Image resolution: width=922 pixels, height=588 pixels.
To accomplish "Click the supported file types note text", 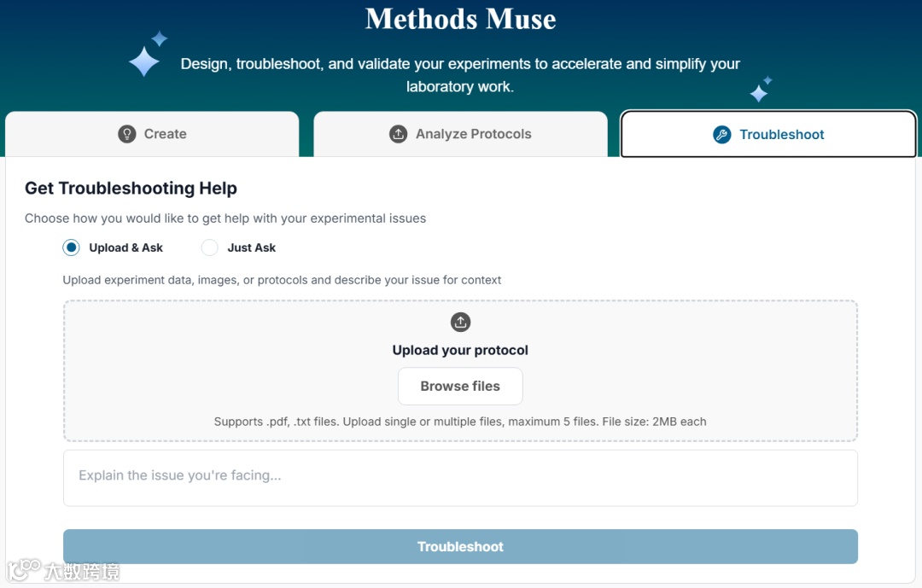I will [460, 422].
